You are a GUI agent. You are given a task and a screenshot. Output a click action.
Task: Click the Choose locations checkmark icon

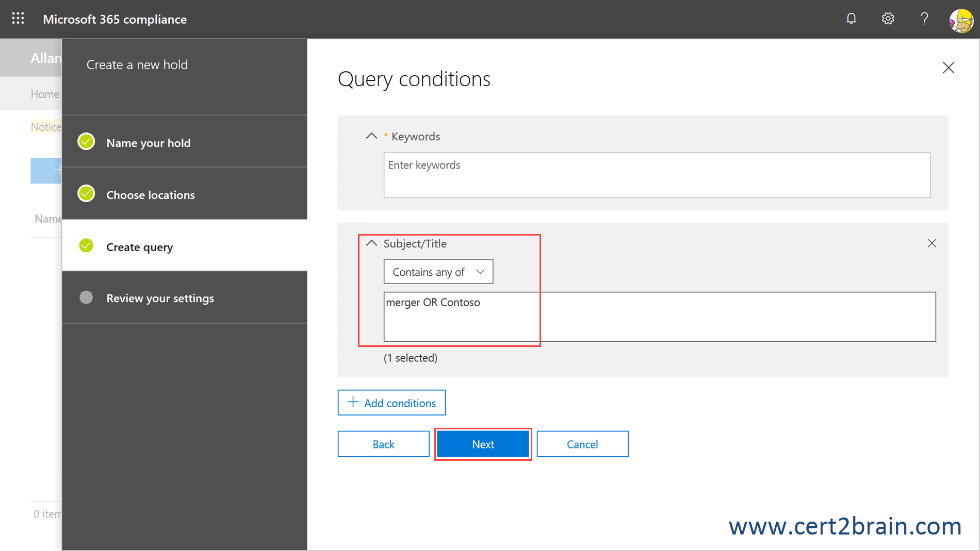86,193
